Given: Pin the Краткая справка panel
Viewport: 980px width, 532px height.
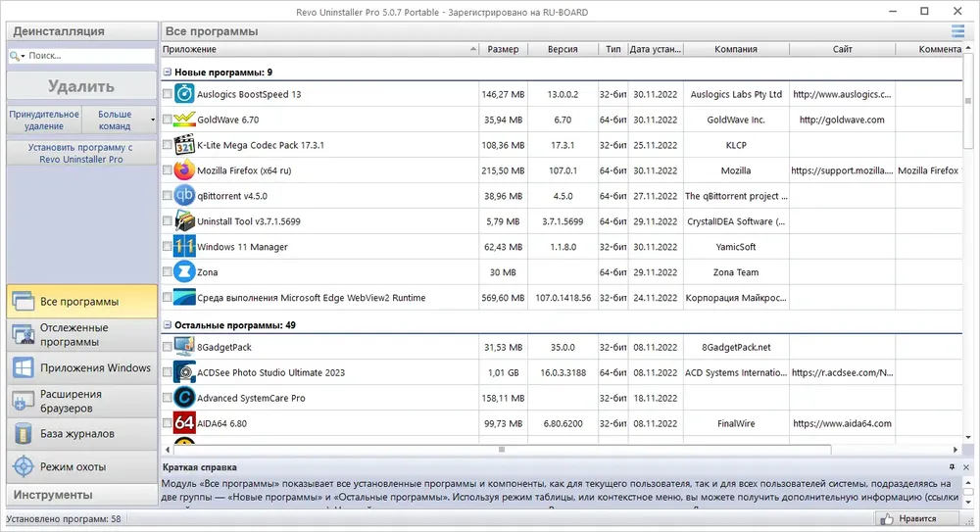Looking at the screenshot, I should pos(952,467).
